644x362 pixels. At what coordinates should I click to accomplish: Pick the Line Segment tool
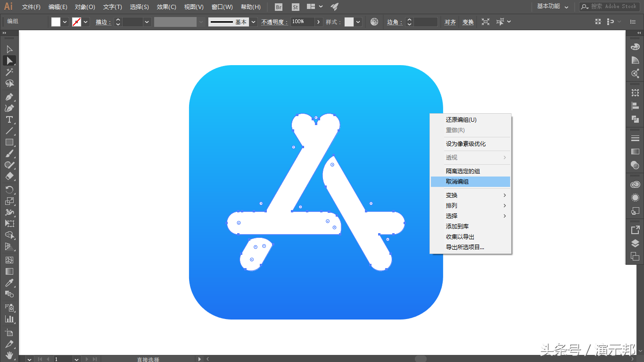pyautogui.click(x=9, y=131)
